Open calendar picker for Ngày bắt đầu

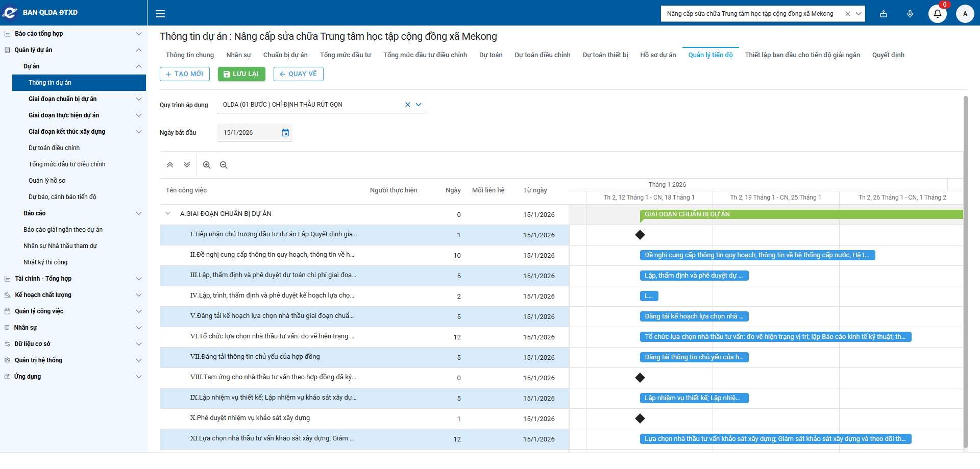tap(285, 133)
